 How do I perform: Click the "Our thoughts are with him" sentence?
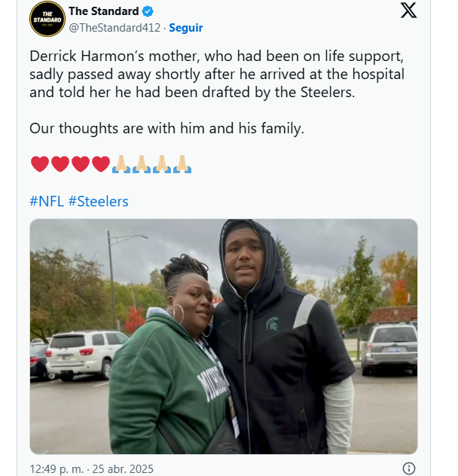pos(166,129)
